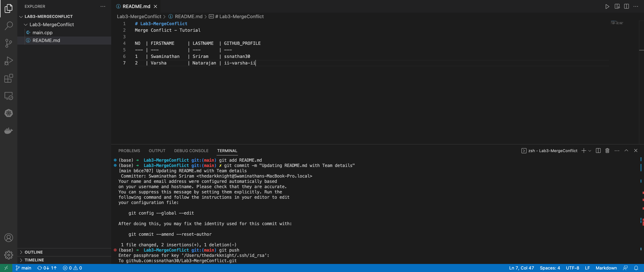Screen dimensions: 644x272
Task: Close the terminal panel
Action: tap(636, 151)
